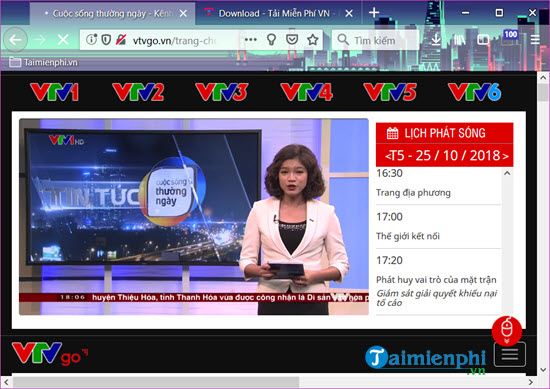Viewport: 550px width, 389px height.
Task: Click the live video player
Action: click(x=194, y=217)
